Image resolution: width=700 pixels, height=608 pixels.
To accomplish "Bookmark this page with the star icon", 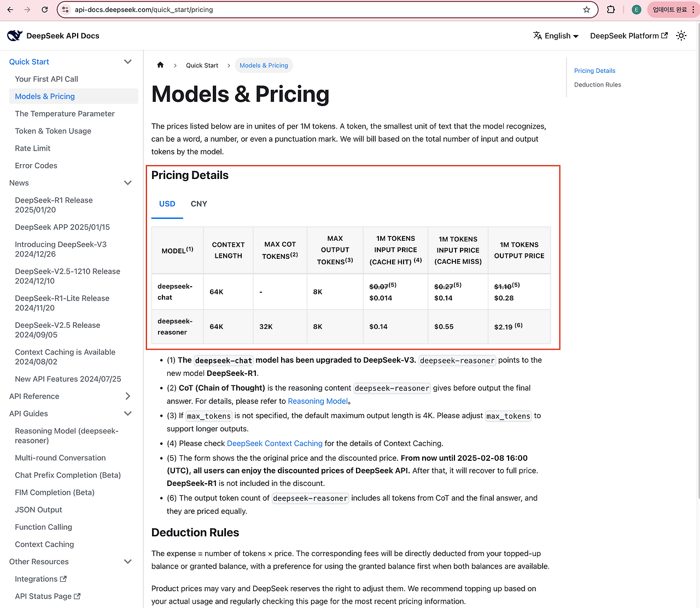I will (586, 10).
